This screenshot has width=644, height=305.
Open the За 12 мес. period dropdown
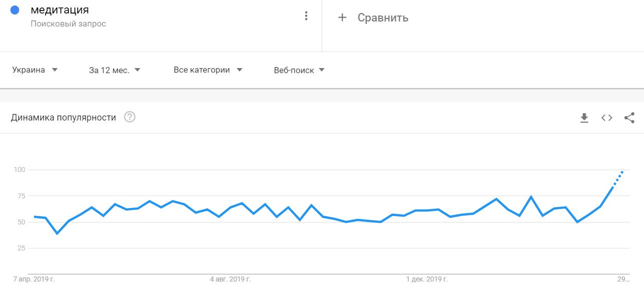[115, 70]
